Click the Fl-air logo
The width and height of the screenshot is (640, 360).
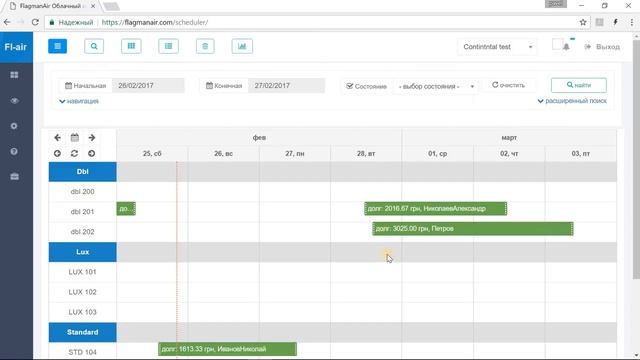(x=16, y=47)
